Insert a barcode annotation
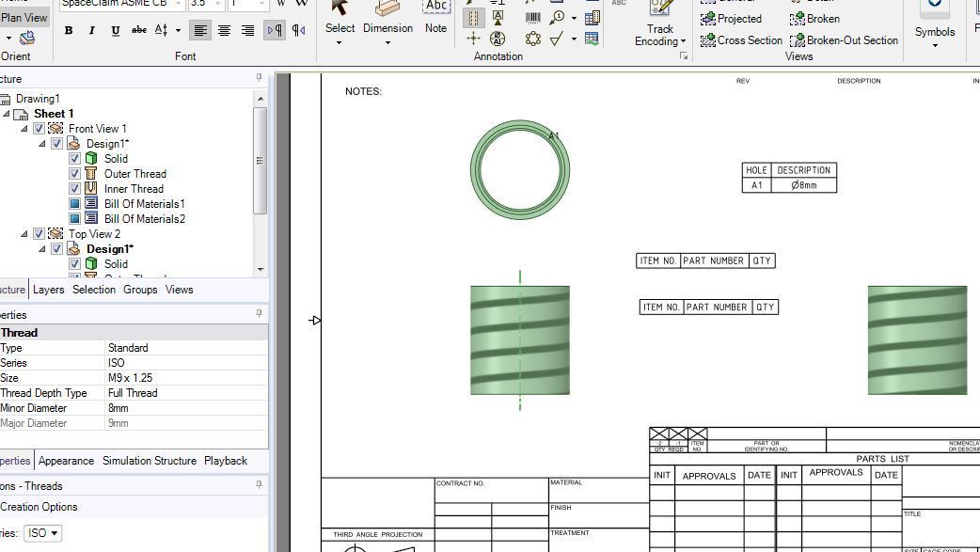The width and height of the screenshot is (980, 552). 533,18
